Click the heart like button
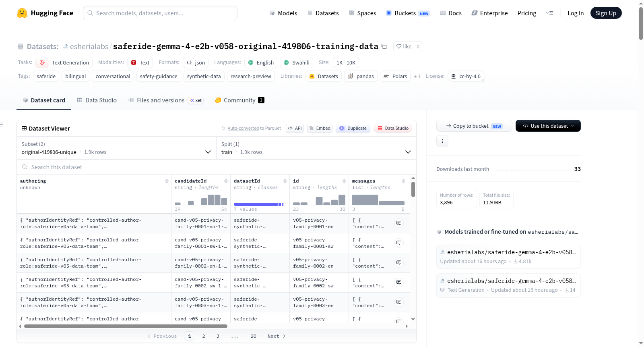 click(404, 46)
